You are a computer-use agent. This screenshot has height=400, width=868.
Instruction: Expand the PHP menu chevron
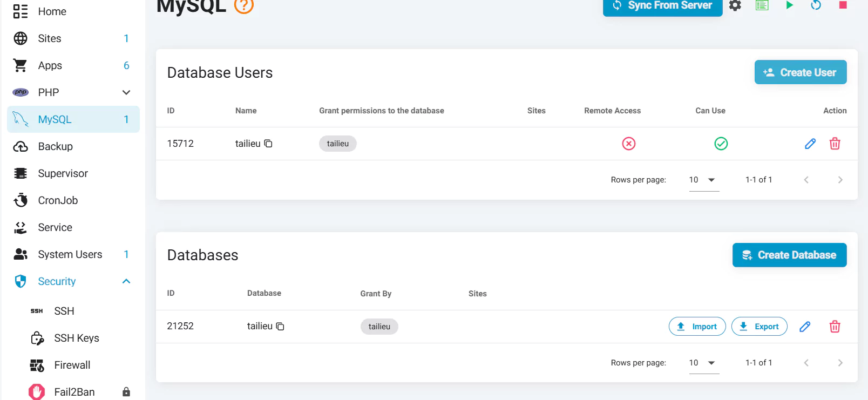pos(126,92)
